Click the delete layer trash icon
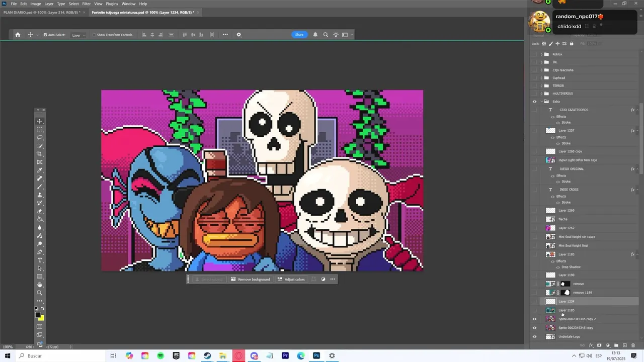 pos(633,345)
